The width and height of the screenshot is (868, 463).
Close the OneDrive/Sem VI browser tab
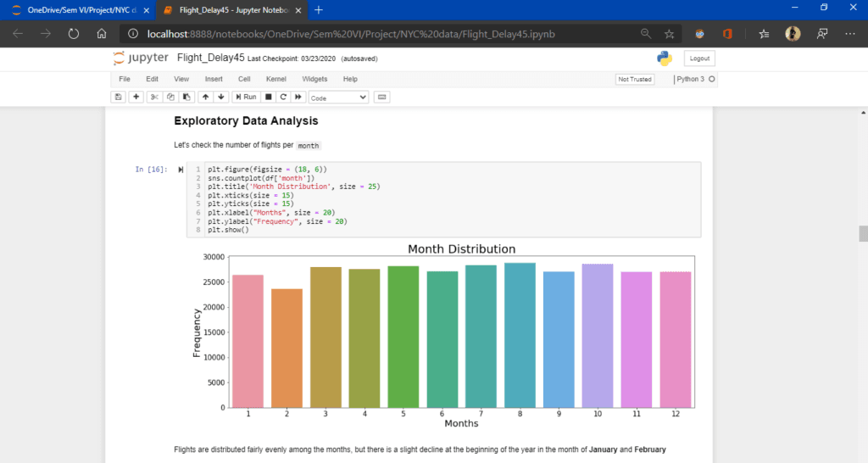[146, 10]
